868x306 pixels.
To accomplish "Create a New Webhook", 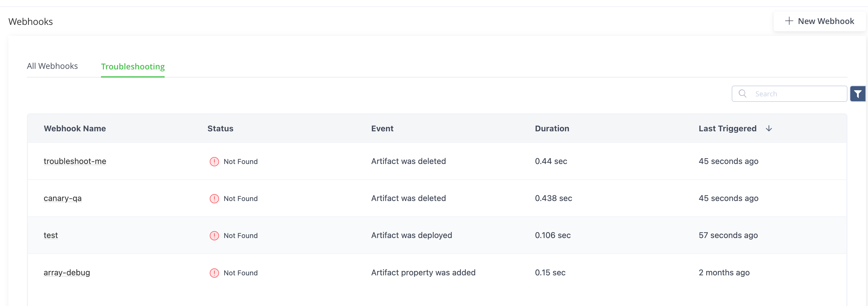I will tap(819, 21).
